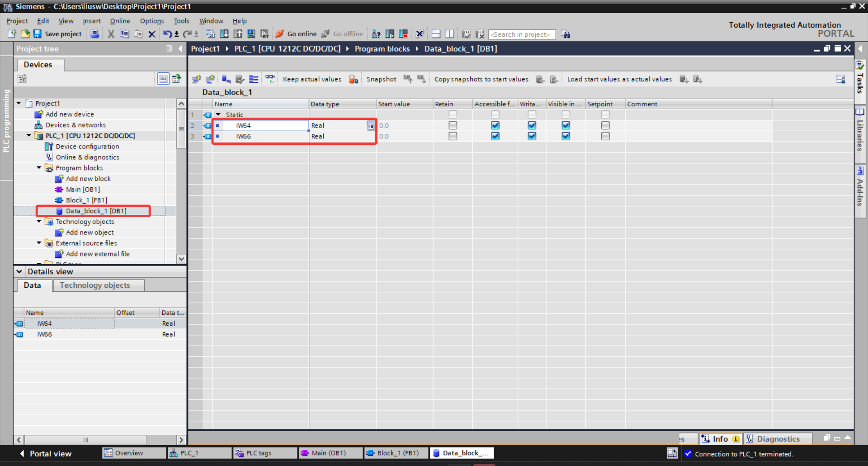This screenshot has width=868, height=466.
Task: Toggle the overview list icon in project tree
Action: point(163,79)
